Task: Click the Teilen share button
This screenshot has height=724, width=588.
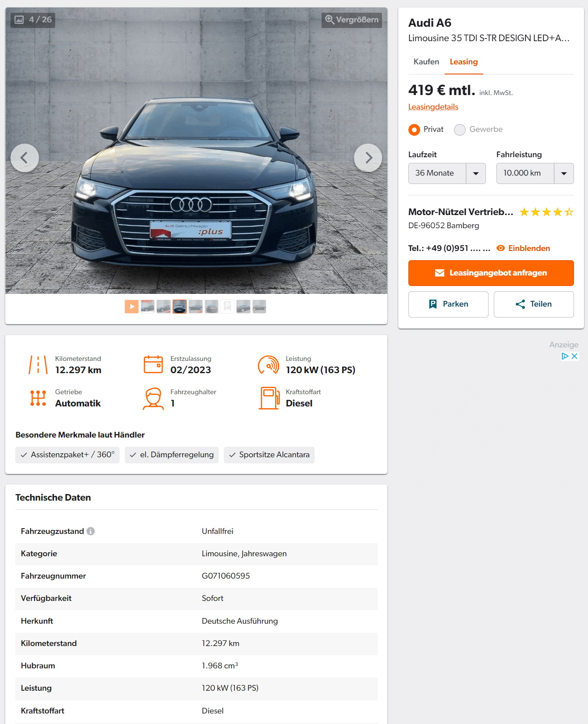Action: click(x=534, y=304)
